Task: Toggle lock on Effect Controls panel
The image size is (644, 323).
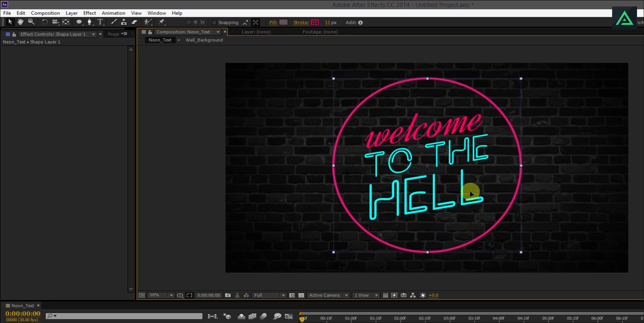Action: [14, 34]
